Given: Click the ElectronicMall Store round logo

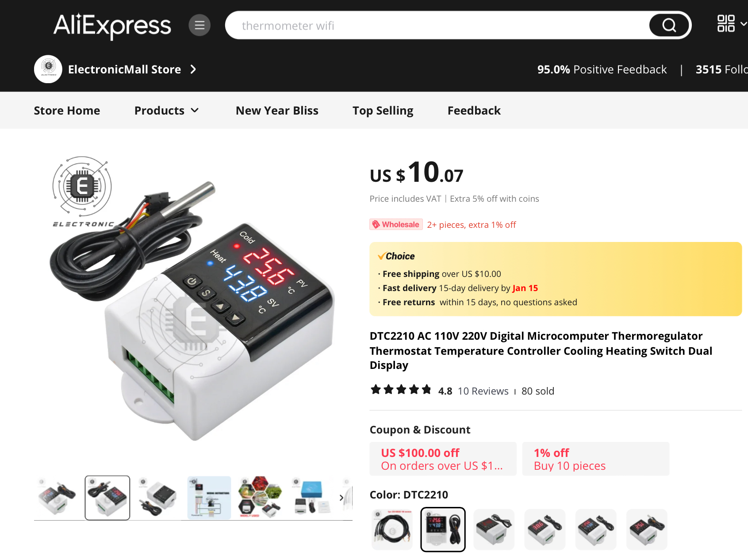Looking at the screenshot, I should pyautogui.click(x=48, y=69).
